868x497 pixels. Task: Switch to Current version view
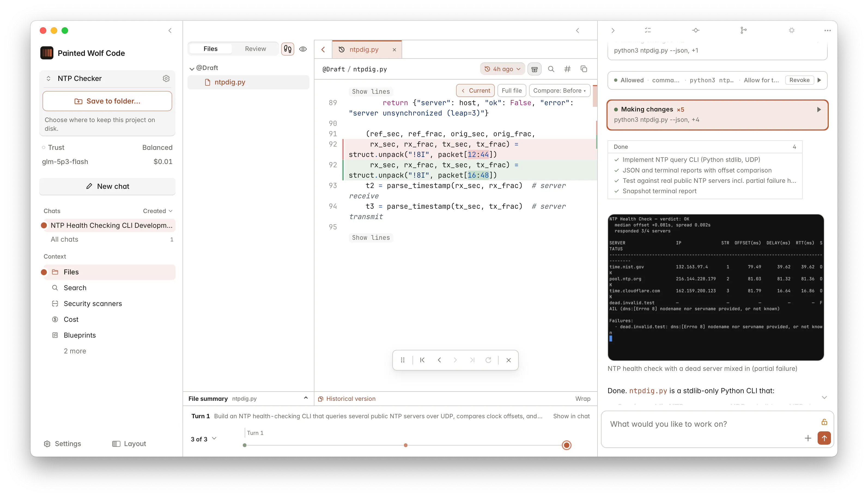click(x=475, y=90)
